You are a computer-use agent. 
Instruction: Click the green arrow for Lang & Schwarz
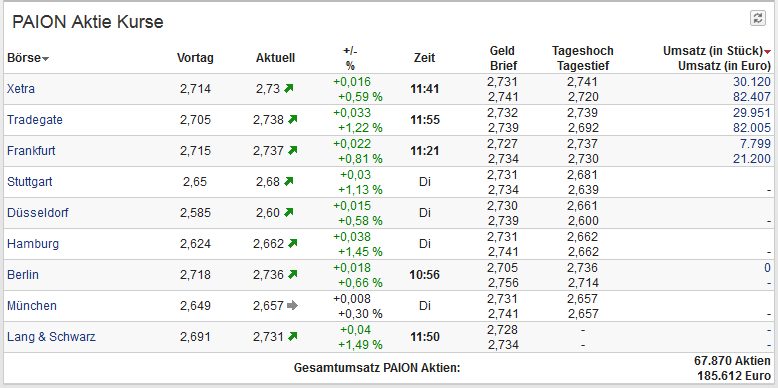coord(293,336)
